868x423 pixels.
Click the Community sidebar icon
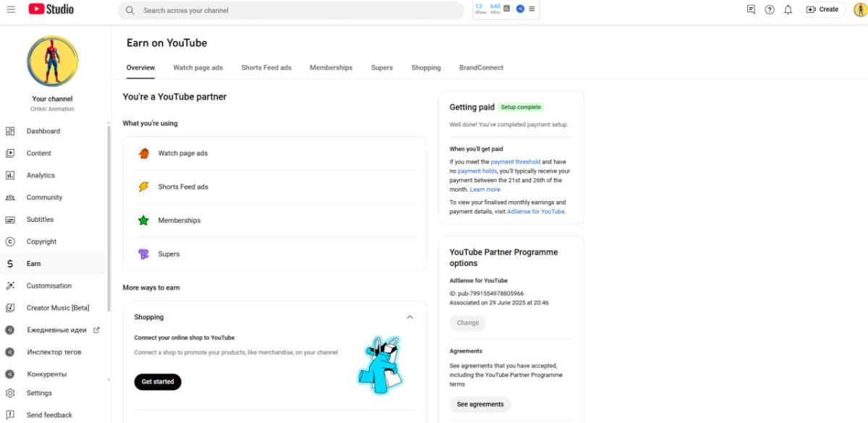click(x=10, y=197)
